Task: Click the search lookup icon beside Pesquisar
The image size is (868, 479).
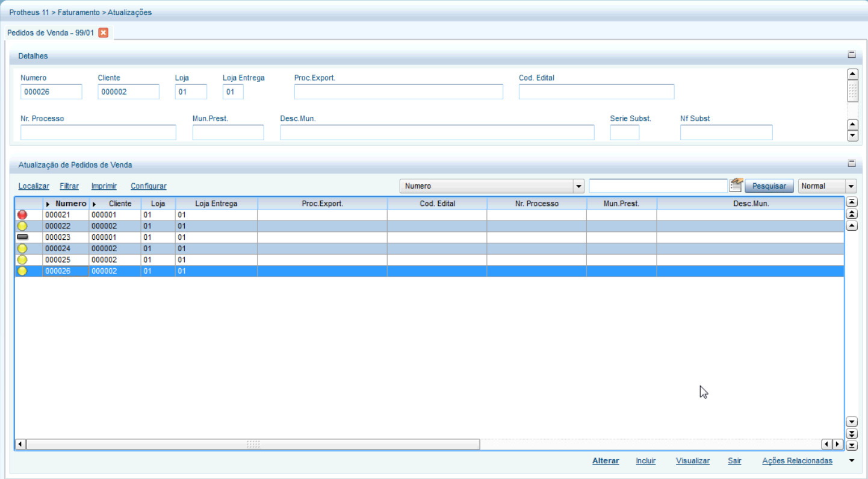Action: 736,186
